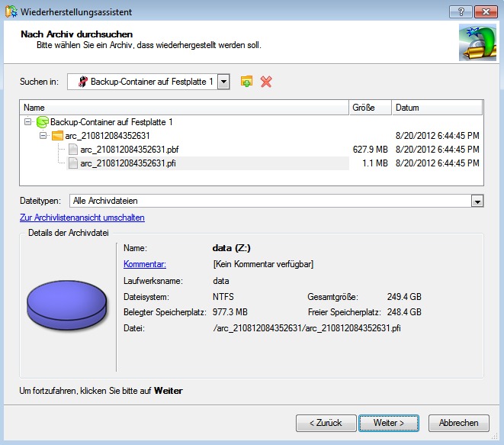Click the new folder icon with green plus
This screenshot has width=504, height=445.
[246, 82]
